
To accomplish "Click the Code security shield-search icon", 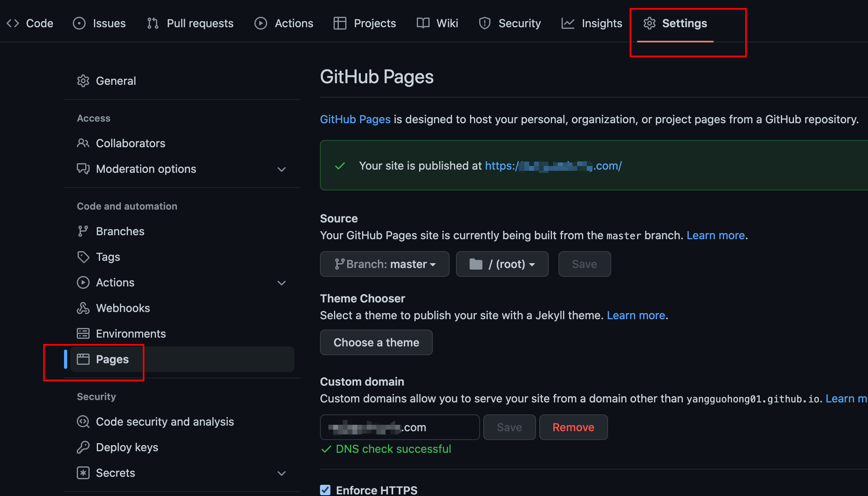I will (x=83, y=422).
